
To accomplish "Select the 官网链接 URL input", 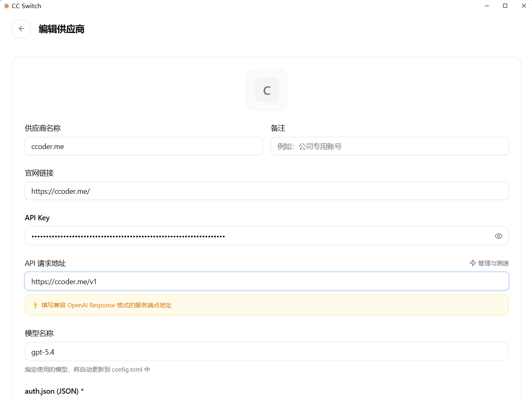I will [266, 191].
